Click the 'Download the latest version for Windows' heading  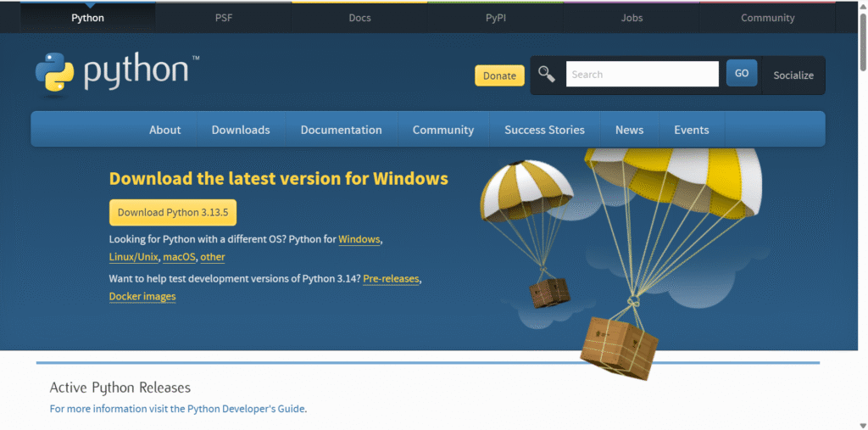point(278,178)
